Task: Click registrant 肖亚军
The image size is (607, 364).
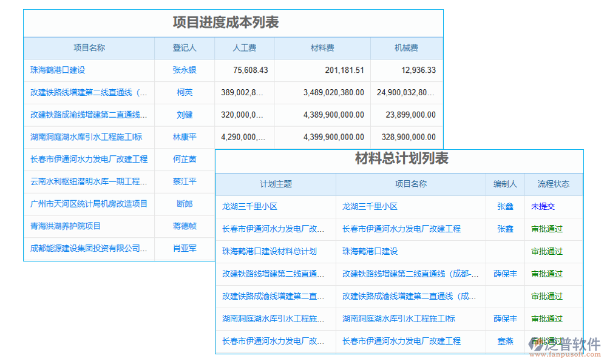Action: (185, 249)
